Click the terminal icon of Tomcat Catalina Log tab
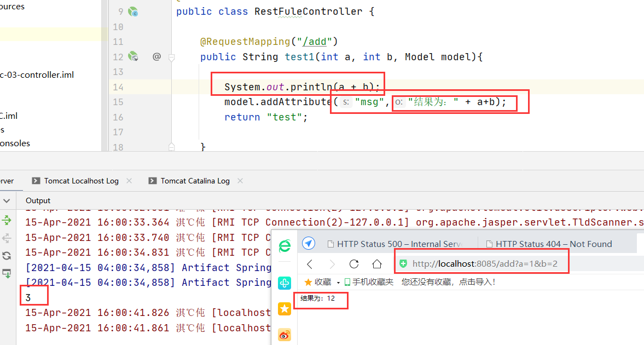 point(152,181)
